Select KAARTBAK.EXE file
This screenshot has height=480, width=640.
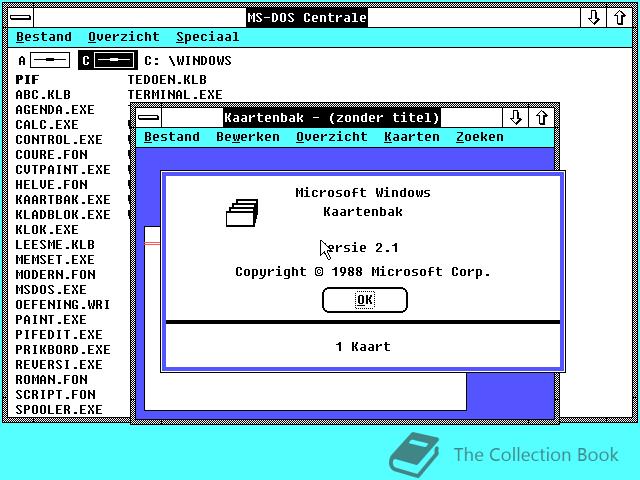point(63,200)
